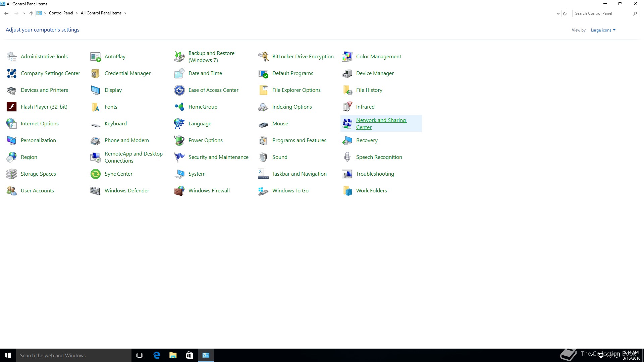Click the Windows To Go icon
The height and width of the screenshot is (362, 644).
(x=263, y=191)
